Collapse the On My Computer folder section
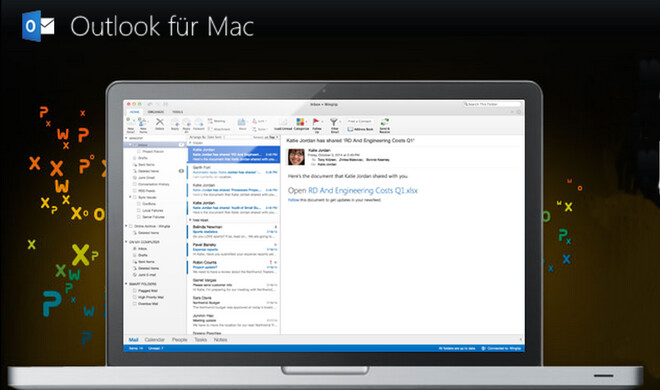 point(126,242)
